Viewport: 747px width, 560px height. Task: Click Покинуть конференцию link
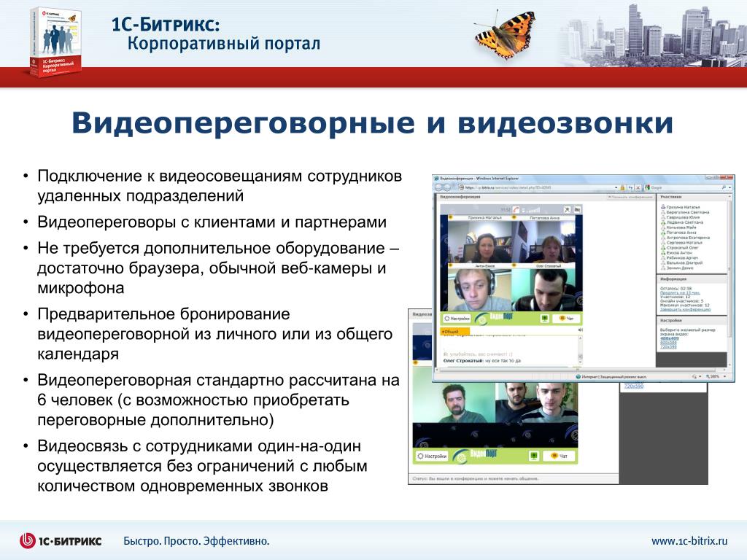[x=631, y=197]
